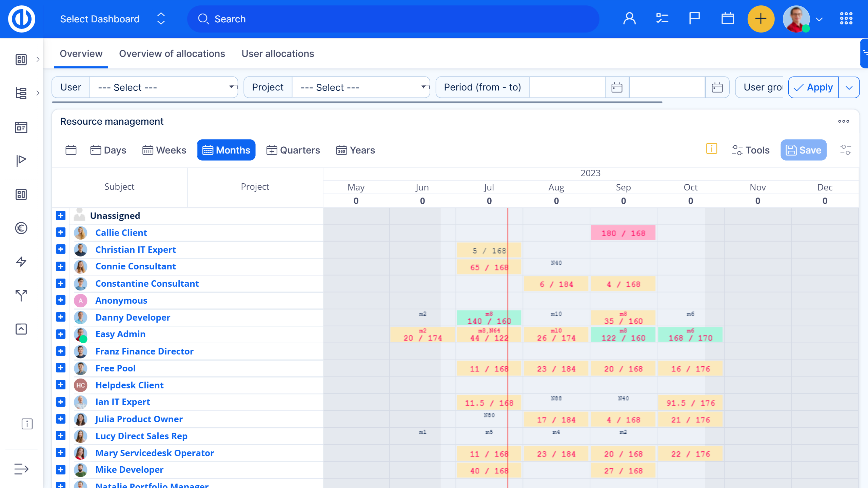Switch to Overview of allocations tab
The image size is (868, 488).
pos(172,54)
